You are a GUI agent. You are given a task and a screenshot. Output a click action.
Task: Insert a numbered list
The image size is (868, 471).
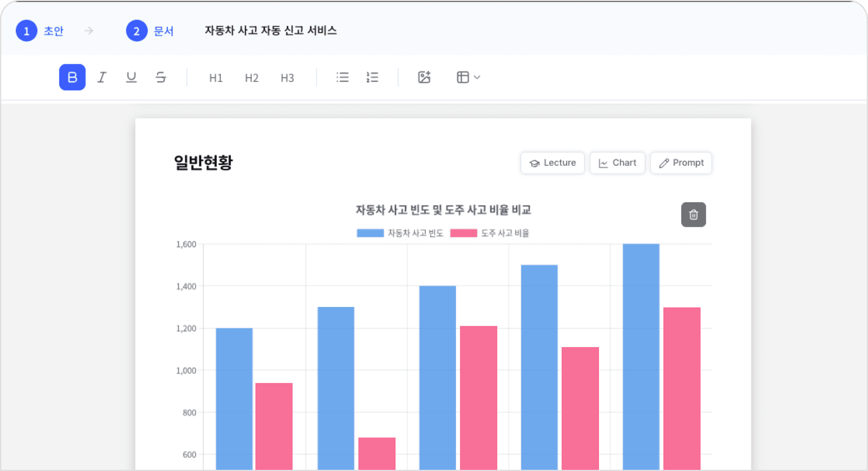point(372,77)
